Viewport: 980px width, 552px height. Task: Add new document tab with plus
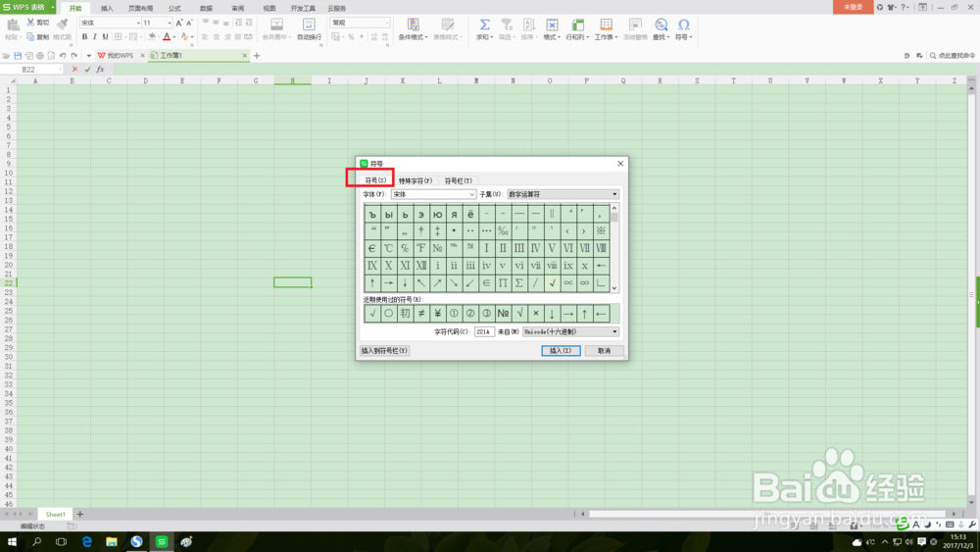256,56
